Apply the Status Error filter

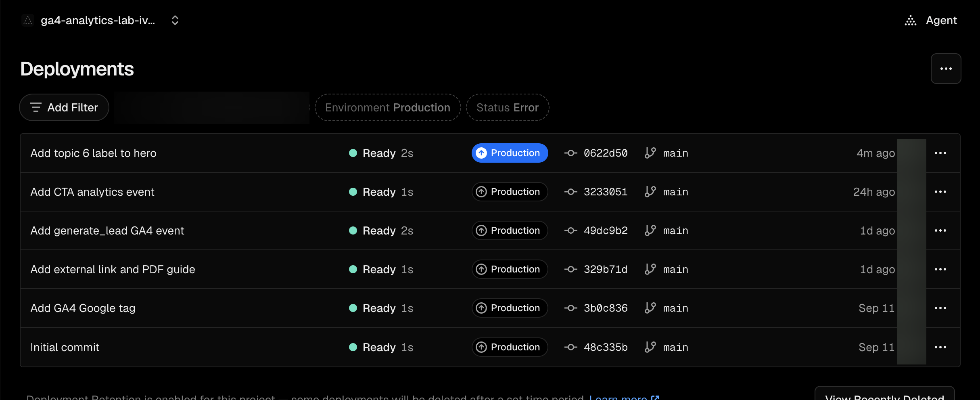point(508,107)
